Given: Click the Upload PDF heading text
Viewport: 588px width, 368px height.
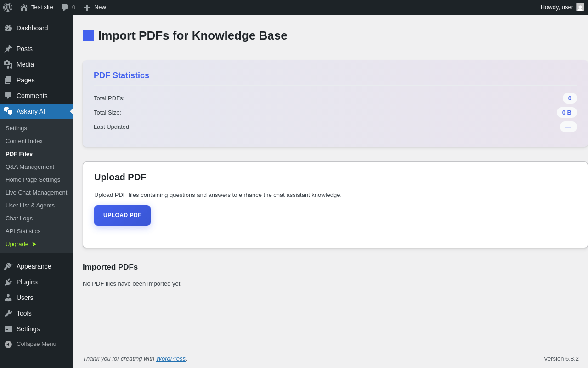Looking at the screenshot, I should click(120, 177).
